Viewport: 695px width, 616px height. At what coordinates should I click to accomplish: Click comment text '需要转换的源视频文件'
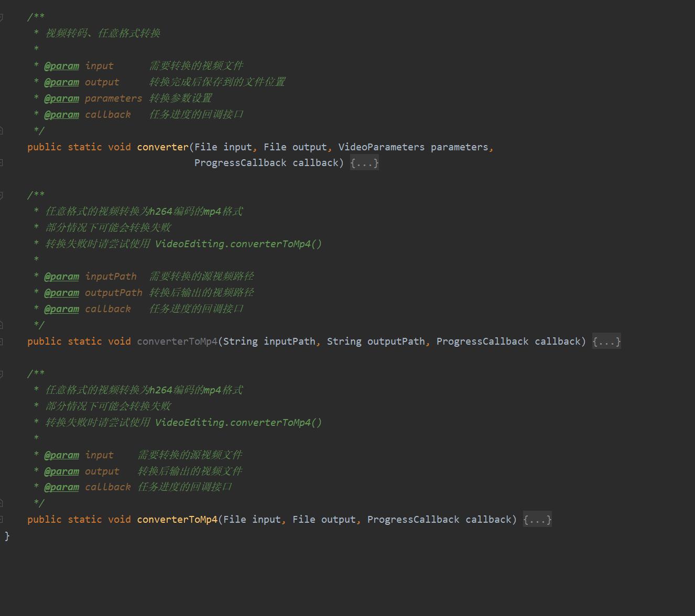[190, 455]
